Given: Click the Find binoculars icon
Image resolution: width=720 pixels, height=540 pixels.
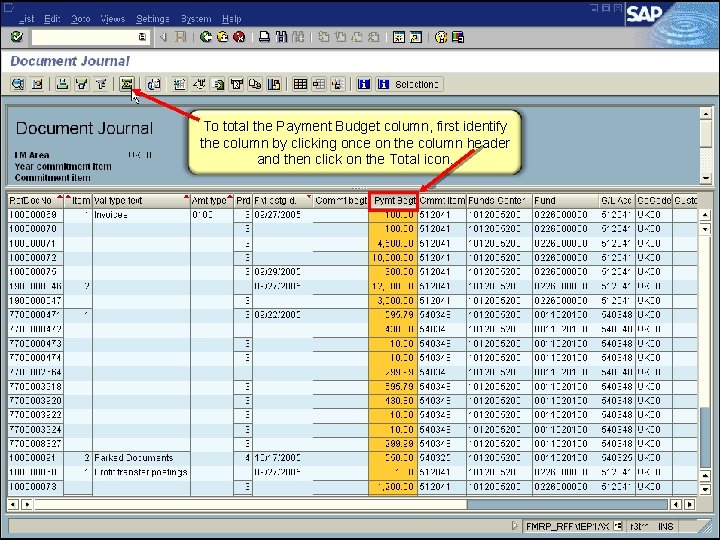Looking at the screenshot, I should (x=281, y=37).
